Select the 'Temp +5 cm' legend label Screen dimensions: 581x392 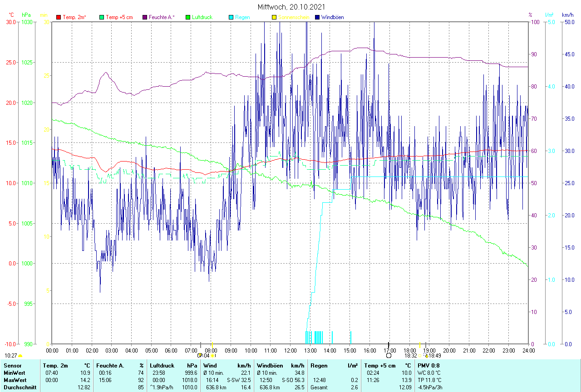pos(119,17)
